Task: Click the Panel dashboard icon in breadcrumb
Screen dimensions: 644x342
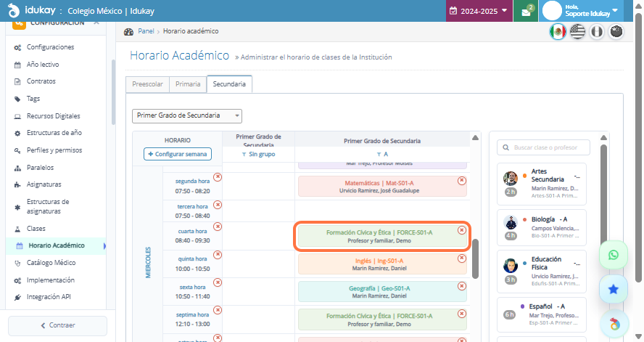Action: coord(128,32)
